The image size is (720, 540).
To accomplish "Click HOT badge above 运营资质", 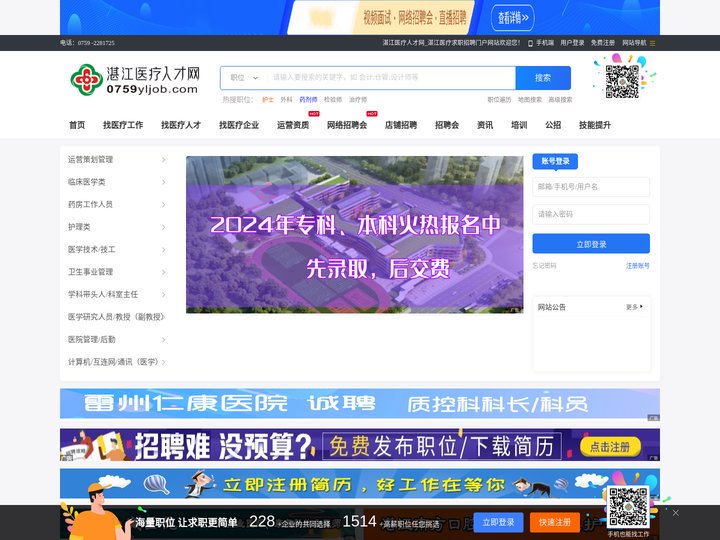I will (x=314, y=114).
